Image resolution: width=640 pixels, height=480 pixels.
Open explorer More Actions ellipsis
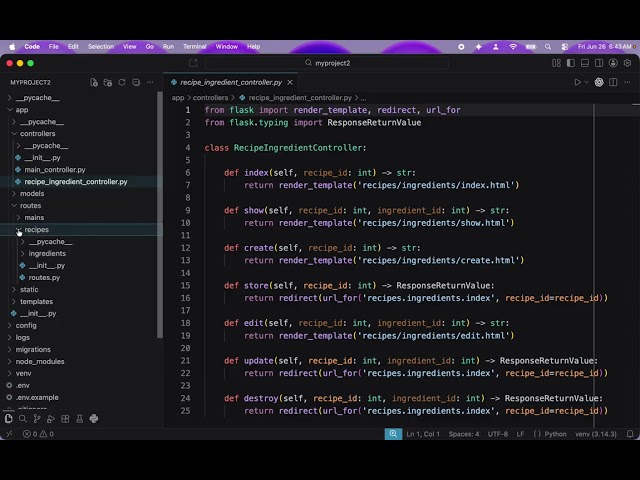point(150,82)
